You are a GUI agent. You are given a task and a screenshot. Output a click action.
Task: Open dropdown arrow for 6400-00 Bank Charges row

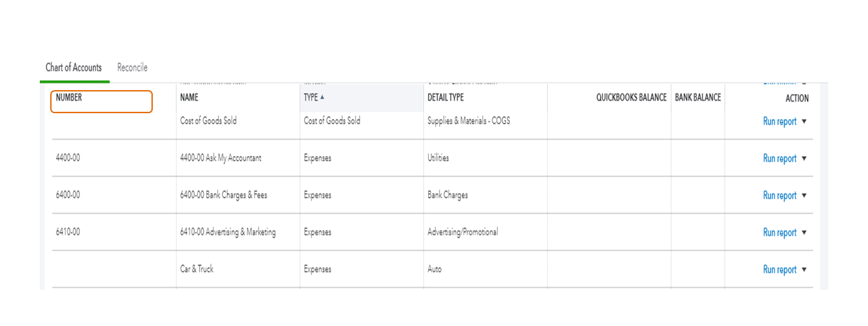coord(804,196)
